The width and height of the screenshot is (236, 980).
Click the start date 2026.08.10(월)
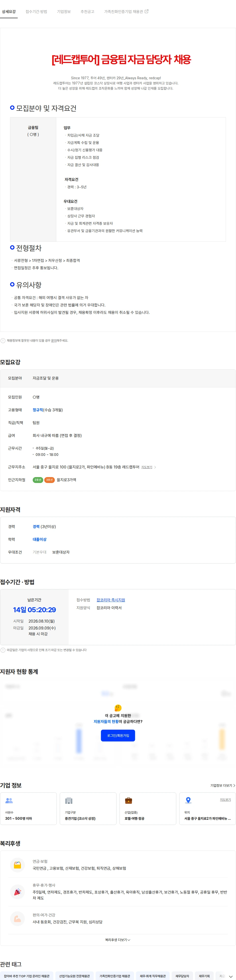42,621
